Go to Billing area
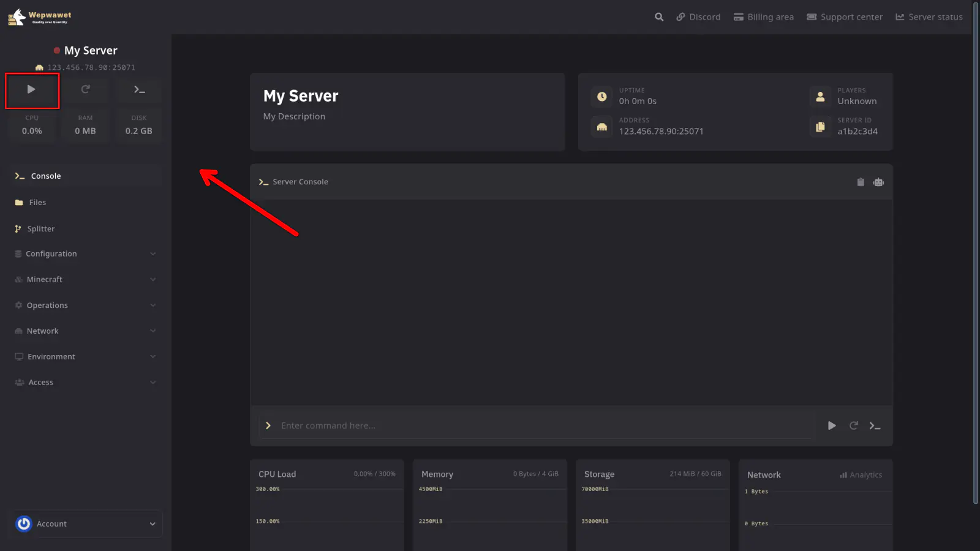980x551 pixels. (764, 17)
